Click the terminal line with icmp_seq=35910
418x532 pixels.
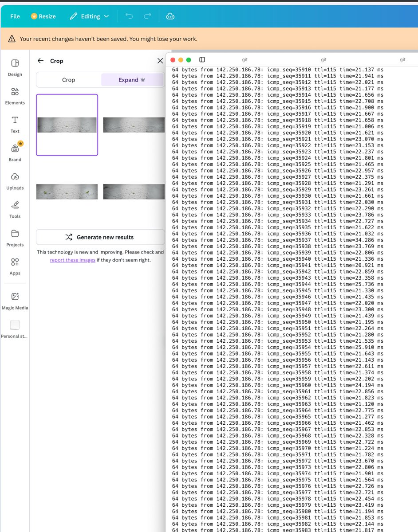click(x=278, y=70)
